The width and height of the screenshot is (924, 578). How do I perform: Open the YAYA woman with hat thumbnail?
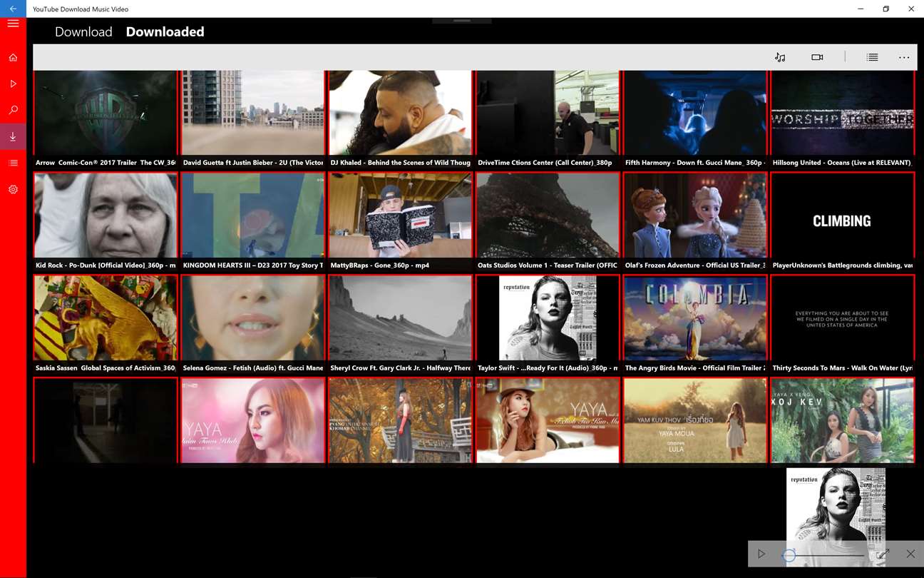pos(548,421)
